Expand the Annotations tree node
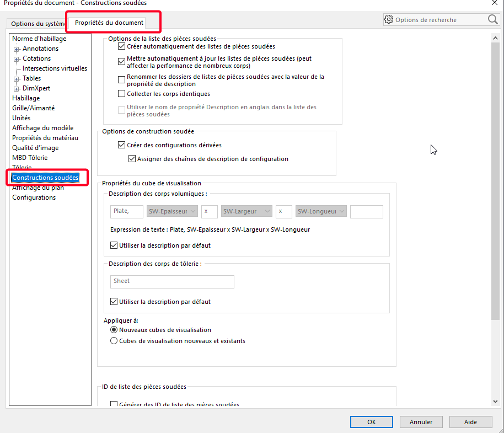This screenshot has height=433, width=504. tap(17, 49)
